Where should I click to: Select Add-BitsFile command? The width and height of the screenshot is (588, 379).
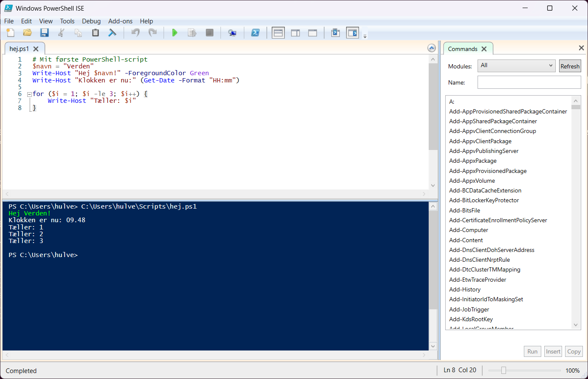pos(465,210)
